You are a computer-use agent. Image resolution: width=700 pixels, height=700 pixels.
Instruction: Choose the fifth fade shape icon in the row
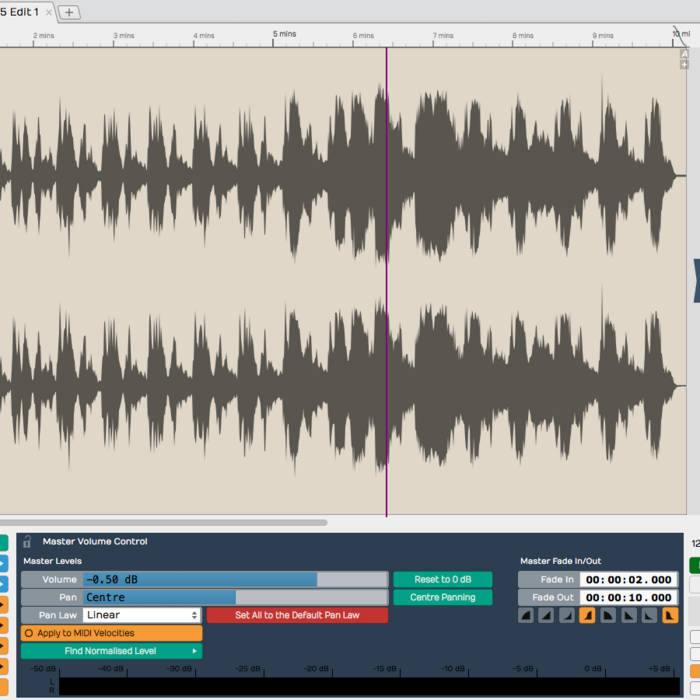[608, 616]
